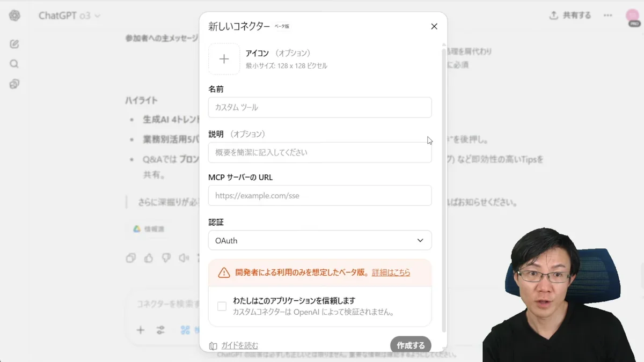Click the ChatGPT logo icon in sidebar
This screenshot has height=362, width=644.
pyautogui.click(x=14, y=16)
